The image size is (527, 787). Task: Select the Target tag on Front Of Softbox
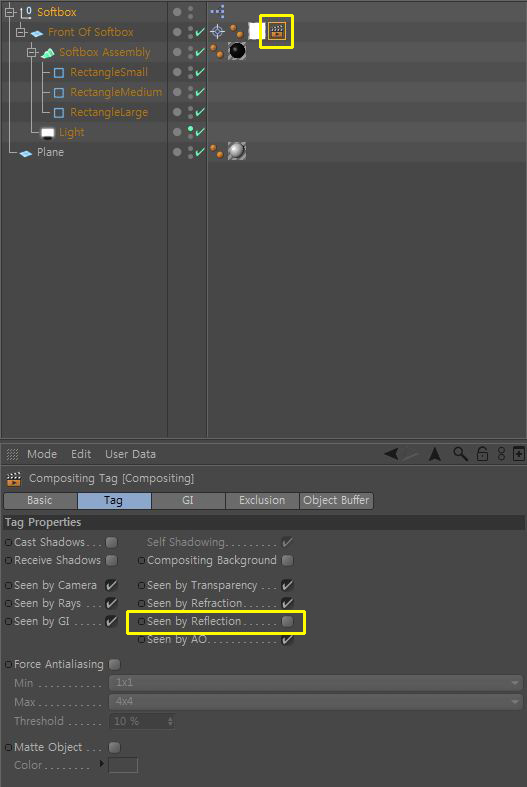217,32
